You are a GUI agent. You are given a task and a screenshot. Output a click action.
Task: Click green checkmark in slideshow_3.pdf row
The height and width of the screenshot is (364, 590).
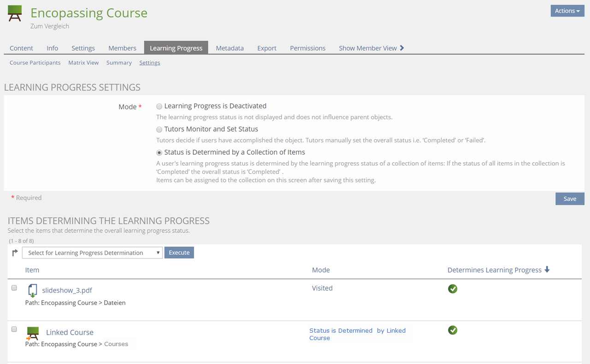click(x=453, y=289)
